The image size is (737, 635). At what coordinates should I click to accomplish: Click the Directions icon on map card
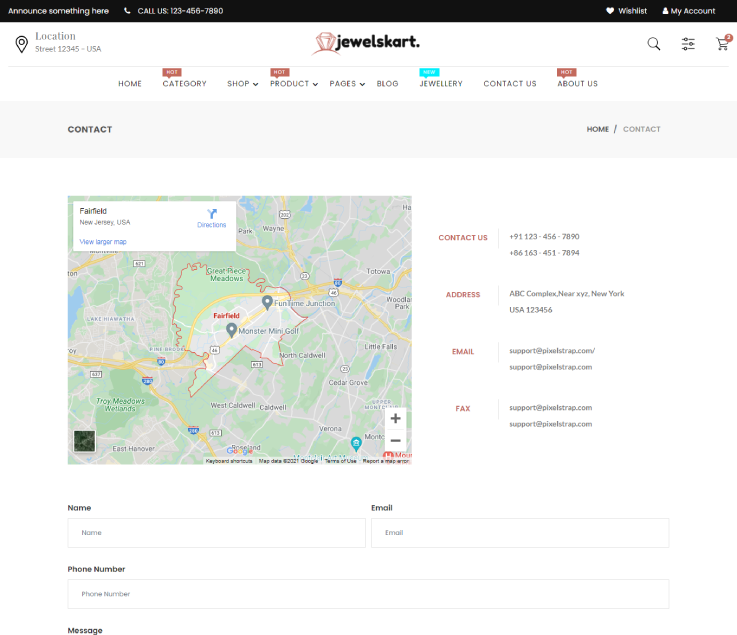click(x=212, y=214)
